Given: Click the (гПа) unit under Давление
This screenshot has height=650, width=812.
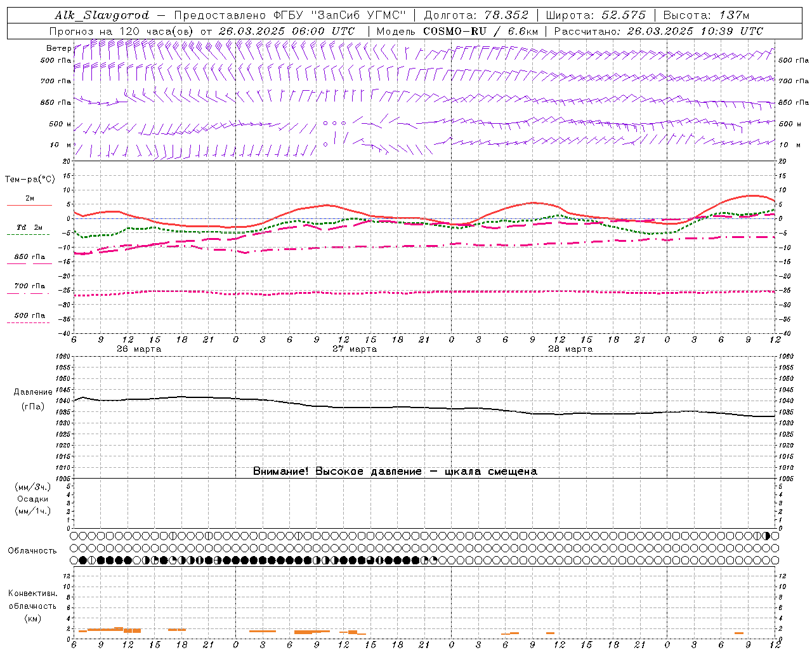Looking at the screenshot, I should (x=33, y=407).
